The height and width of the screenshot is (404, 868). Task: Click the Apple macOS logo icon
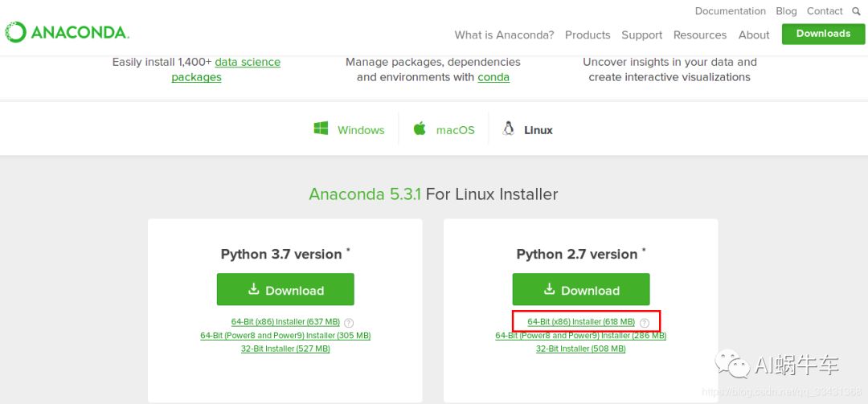click(x=420, y=129)
